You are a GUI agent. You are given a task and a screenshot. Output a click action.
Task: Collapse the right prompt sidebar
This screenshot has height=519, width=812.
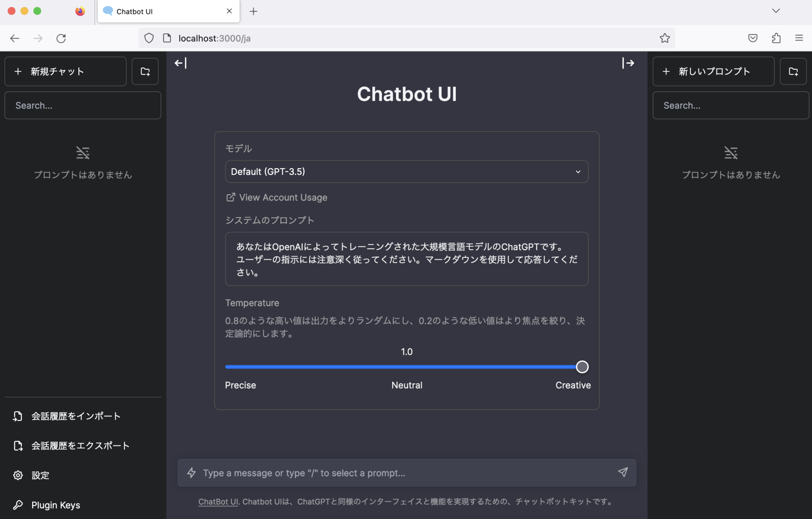coord(628,63)
